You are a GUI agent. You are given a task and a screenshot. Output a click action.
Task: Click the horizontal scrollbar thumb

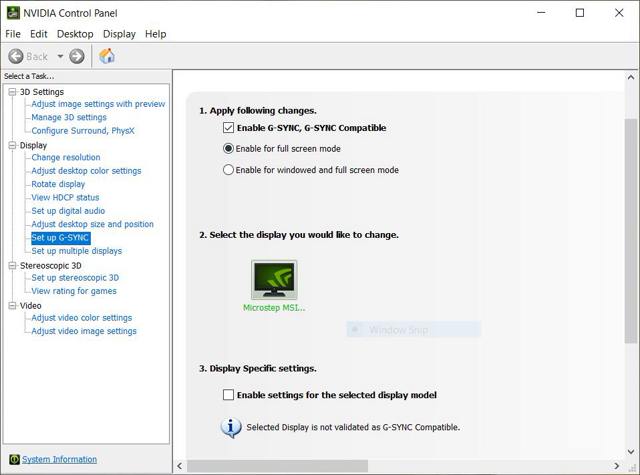(x=278, y=466)
